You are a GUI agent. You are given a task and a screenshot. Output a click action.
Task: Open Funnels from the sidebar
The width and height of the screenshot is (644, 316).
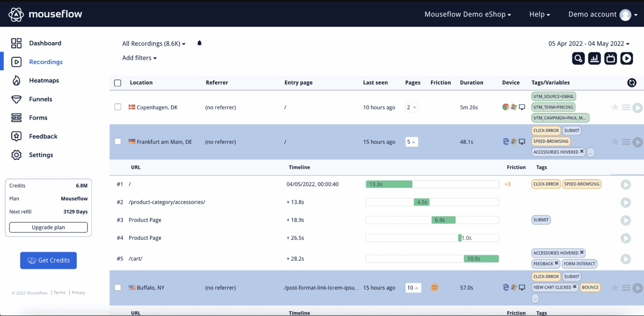click(41, 99)
